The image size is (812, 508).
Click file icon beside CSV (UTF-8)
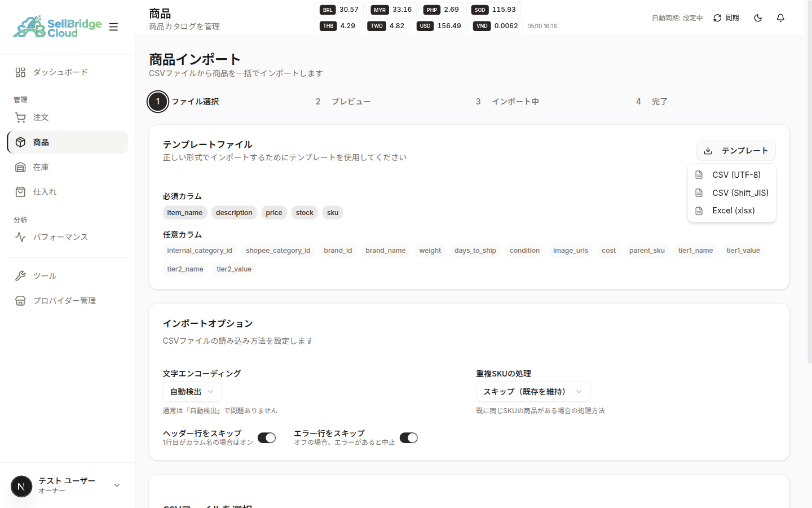point(699,175)
